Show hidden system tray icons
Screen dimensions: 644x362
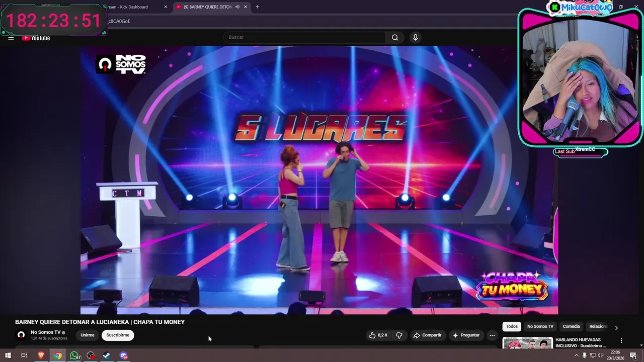coord(576,355)
